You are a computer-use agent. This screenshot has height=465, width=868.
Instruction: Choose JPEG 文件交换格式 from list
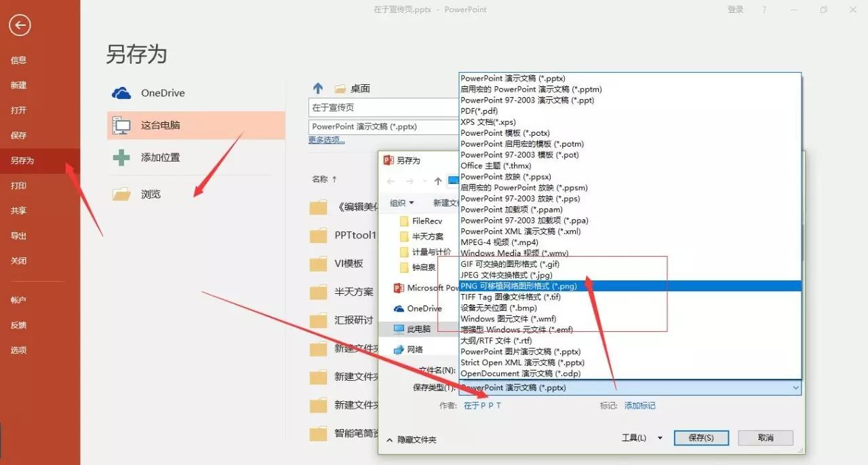506,275
